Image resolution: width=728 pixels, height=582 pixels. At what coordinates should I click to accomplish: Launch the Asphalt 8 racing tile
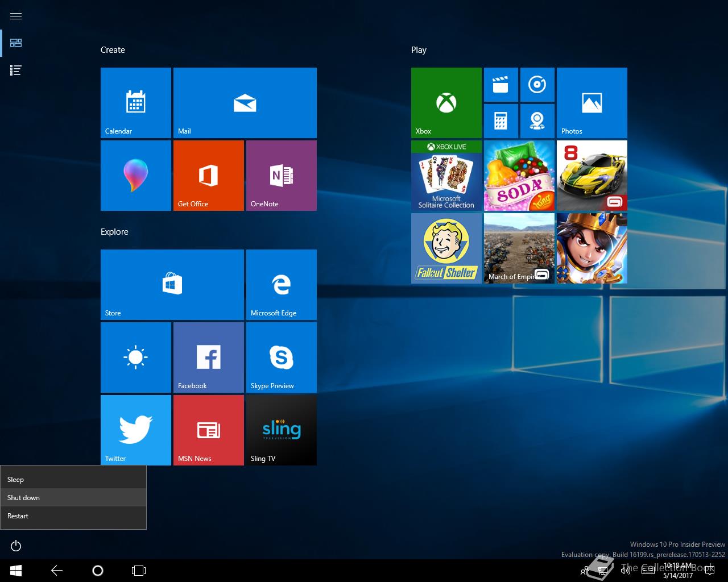592,176
